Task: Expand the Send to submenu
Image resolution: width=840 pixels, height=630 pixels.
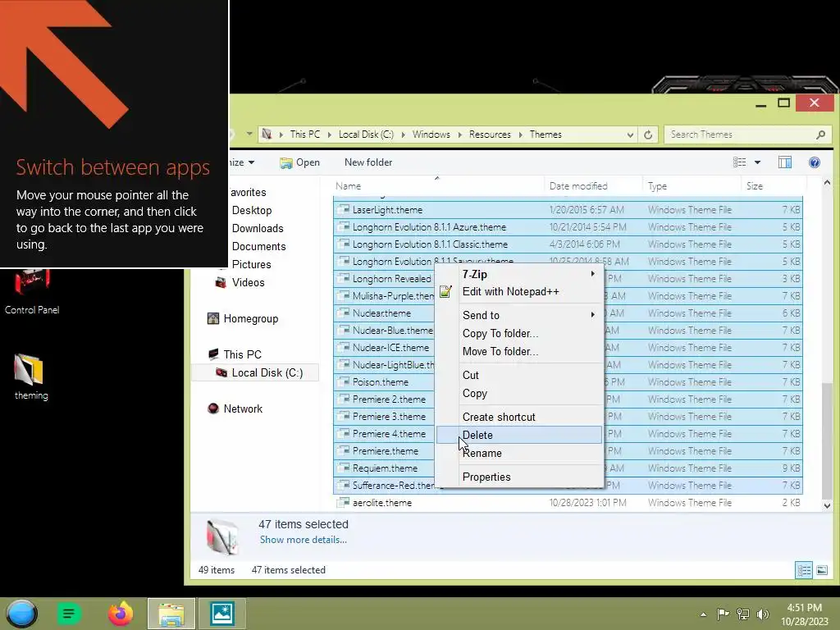Action: point(518,315)
